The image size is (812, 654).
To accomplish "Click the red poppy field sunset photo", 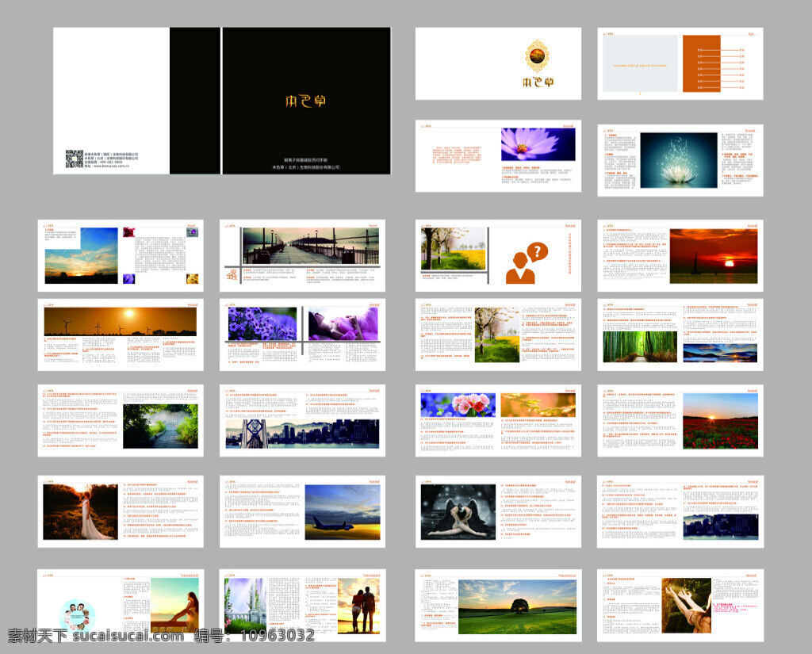I will point(720,421).
